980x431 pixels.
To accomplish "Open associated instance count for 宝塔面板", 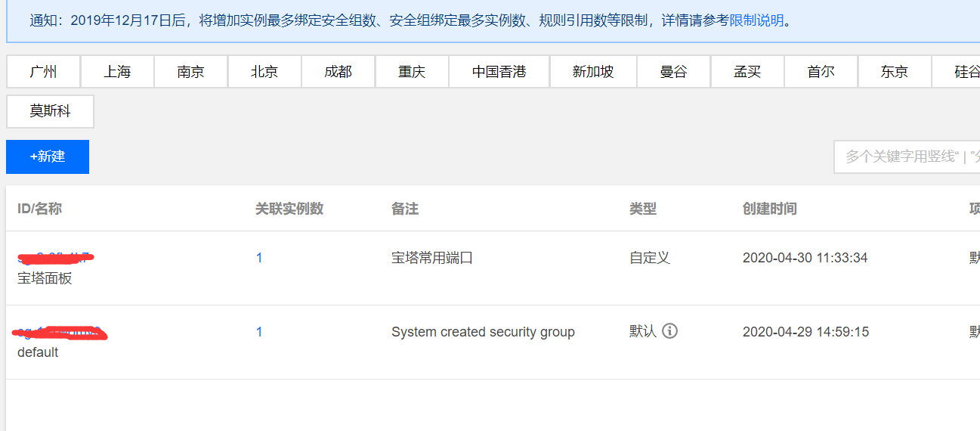I will (x=259, y=258).
